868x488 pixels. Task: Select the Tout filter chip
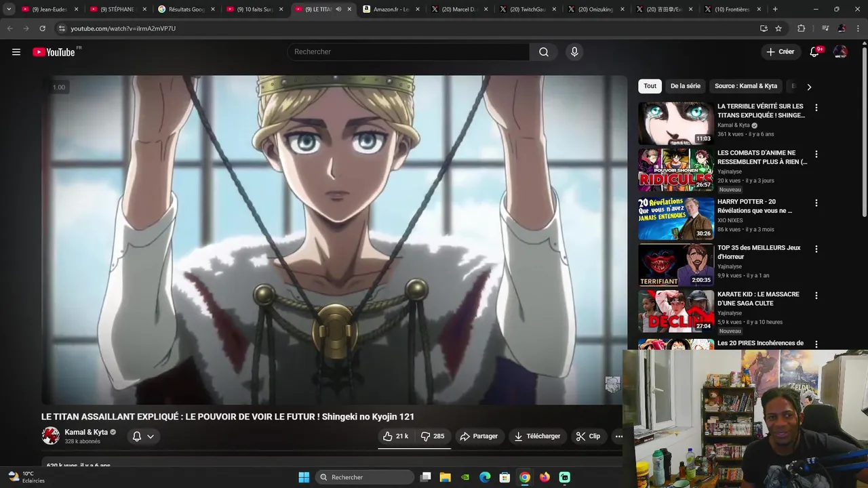(650, 86)
